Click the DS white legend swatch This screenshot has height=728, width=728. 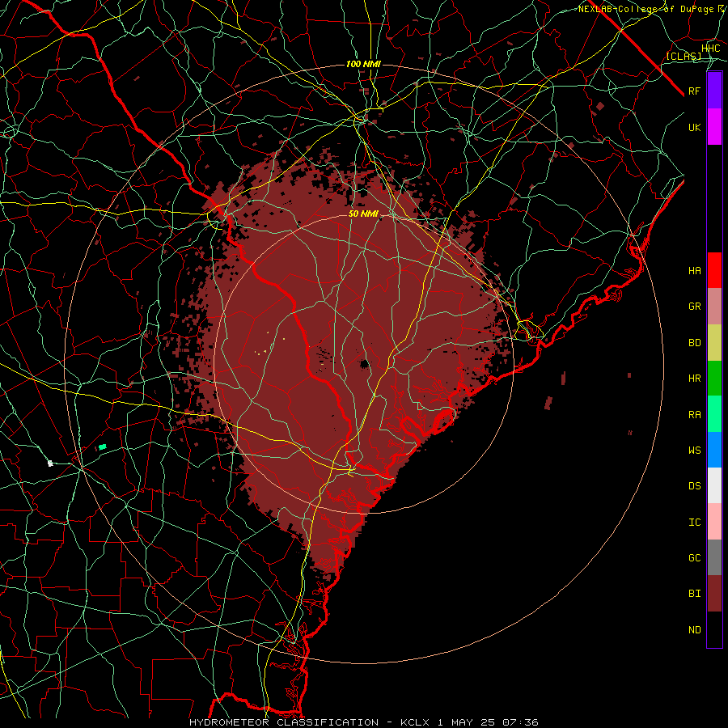[714, 485]
